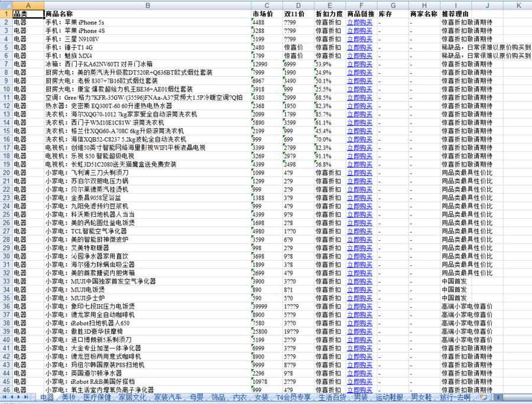Open the 家居文化 sheet tab
This screenshot has height=404, width=532.
coord(132,397)
